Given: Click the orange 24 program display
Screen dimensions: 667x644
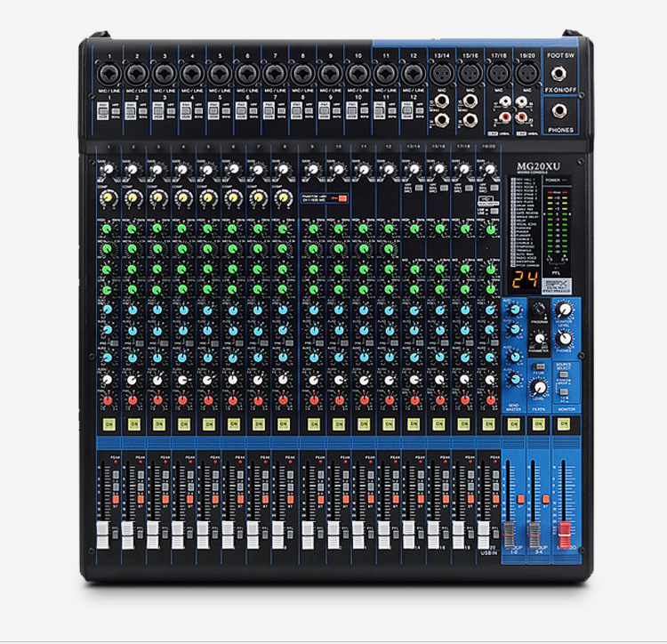Looking at the screenshot, I should [525, 280].
